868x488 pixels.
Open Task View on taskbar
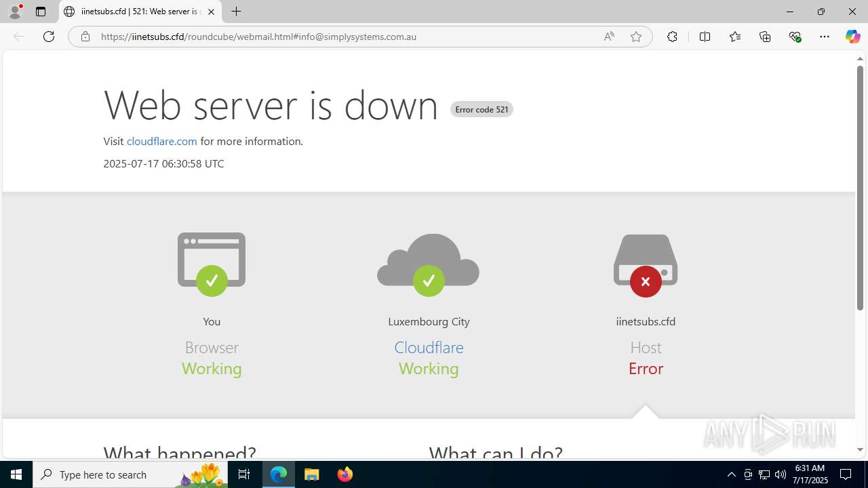coord(244,474)
